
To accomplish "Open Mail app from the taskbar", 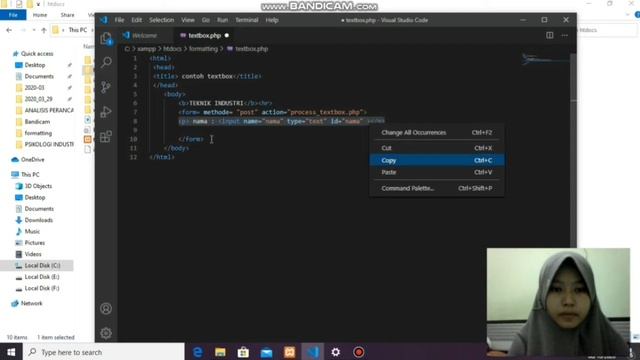I will pos(267,352).
